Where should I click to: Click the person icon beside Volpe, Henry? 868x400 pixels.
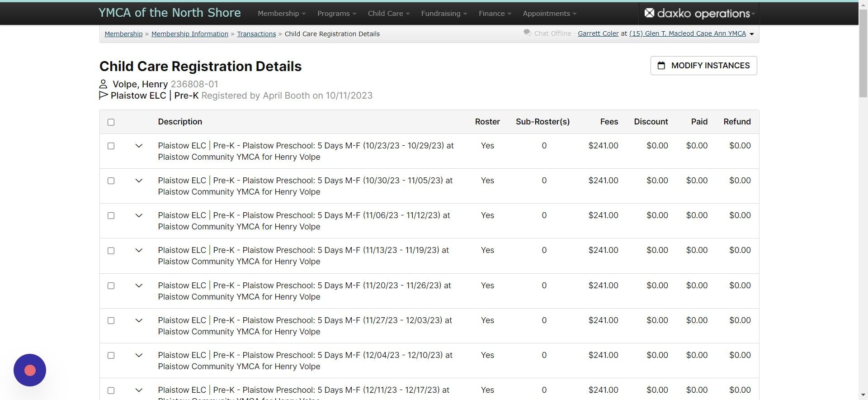click(x=103, y=84)
